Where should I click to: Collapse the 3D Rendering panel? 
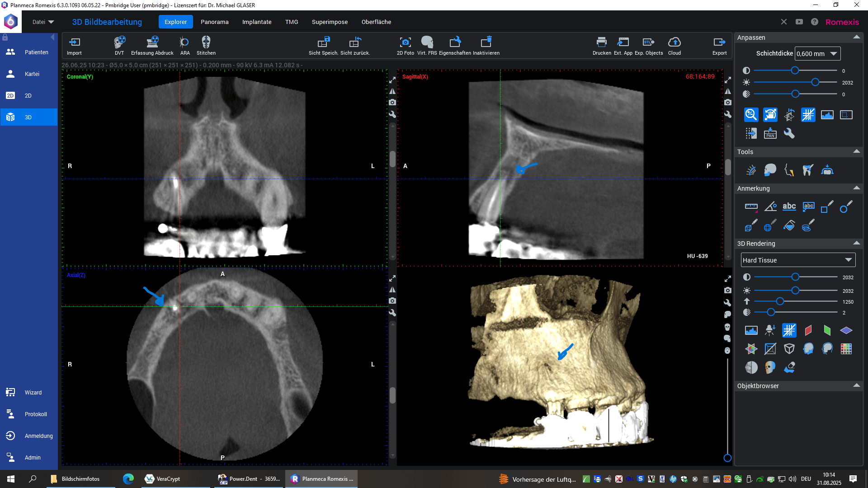point(856,243)
